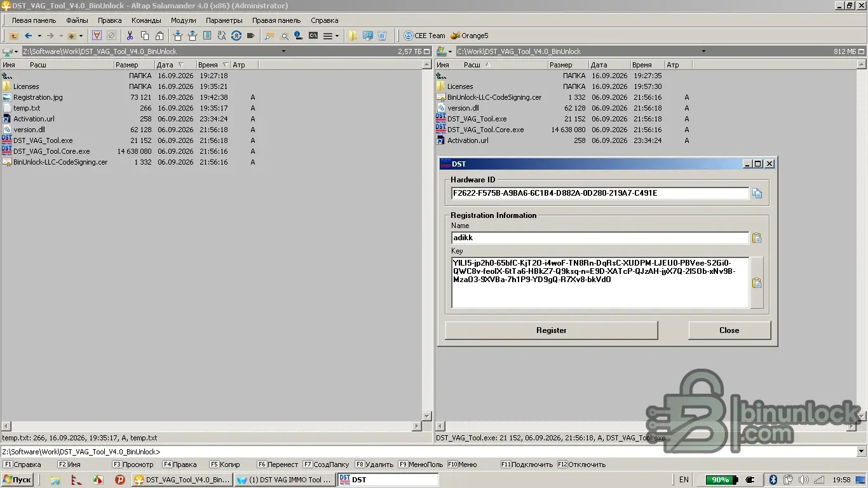Click into the Key text area

point(600,283)
